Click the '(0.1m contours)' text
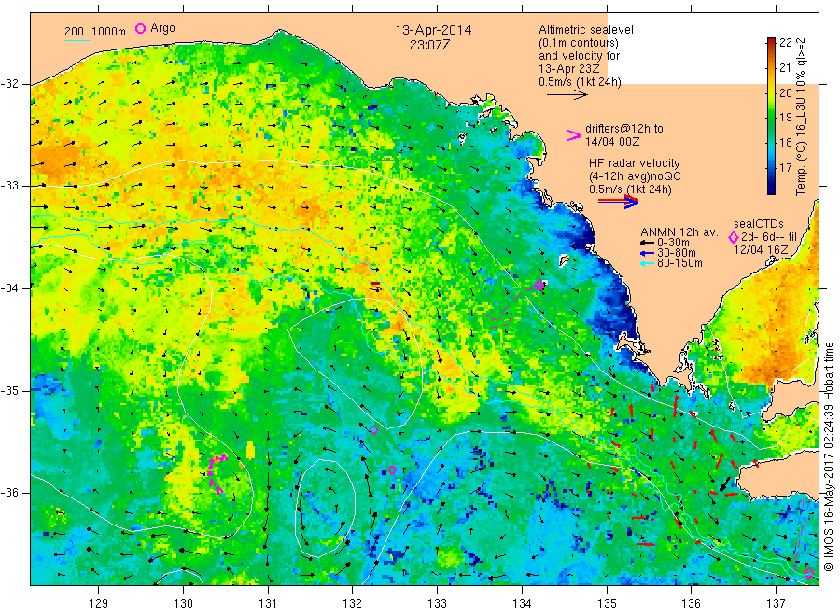This screenshot has height=616, width=840. coord(578,43)
